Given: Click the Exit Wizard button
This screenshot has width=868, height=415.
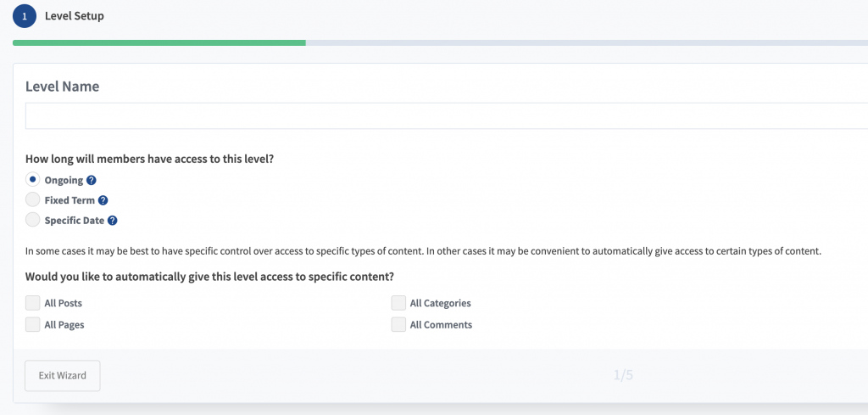Looking at the screenshot, I should [x=63, y=376].
